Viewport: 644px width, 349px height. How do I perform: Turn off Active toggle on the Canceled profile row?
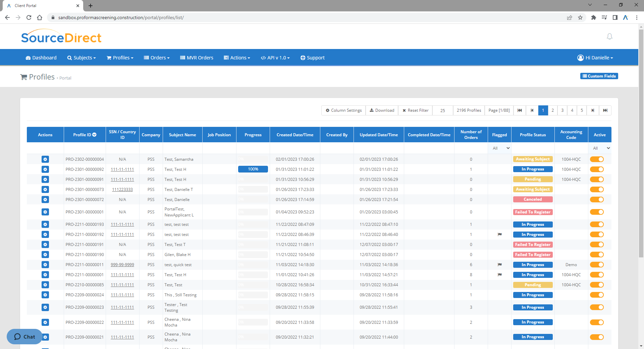click(597, 199)
